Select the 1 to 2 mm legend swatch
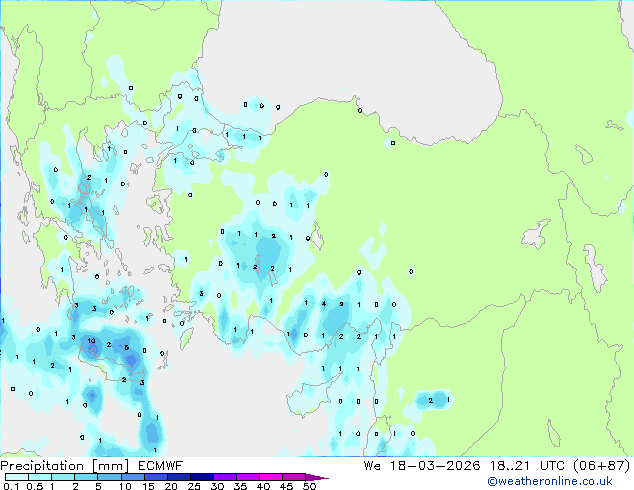This screenshot has width=634, height=490. pyautogui.click(x=63, y=477)
